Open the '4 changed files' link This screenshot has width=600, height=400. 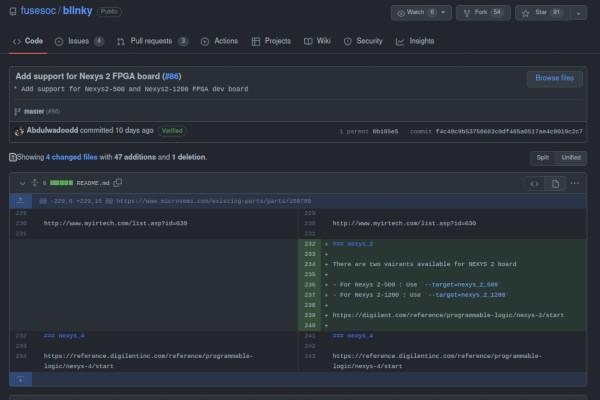pos(70,157)
